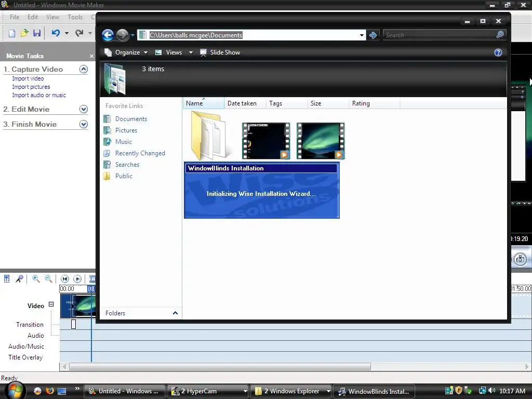Viewport: 532px width, 399px height.
Task: Open the Views dropdown arrow
Action: tap(191, 52)
